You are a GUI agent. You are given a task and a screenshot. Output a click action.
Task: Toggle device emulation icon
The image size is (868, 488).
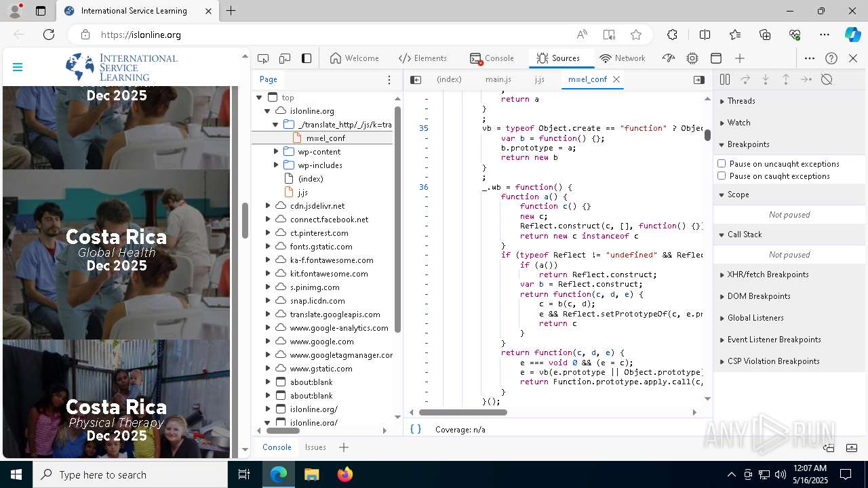(285, 58)
